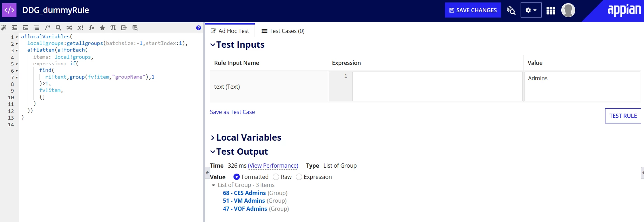Select the Expression value radio button
Image resolution: width=644 pixels, height=222 pixels.
(299, 177)
